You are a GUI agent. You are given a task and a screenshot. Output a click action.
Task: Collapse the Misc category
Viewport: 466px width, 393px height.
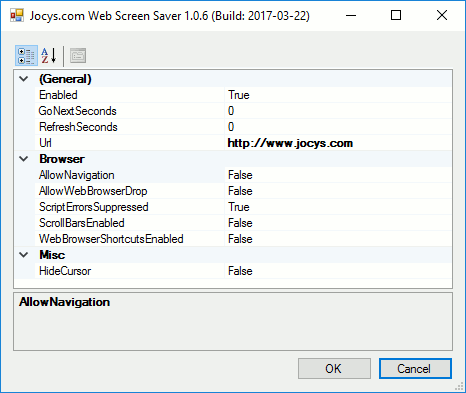[24, 255]
